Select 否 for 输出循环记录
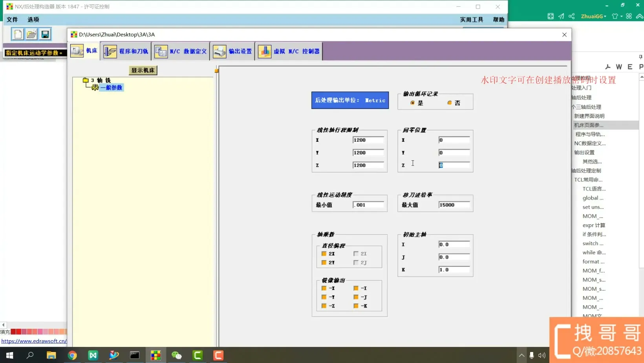The width and height of the screenshot is (644, 363). [450, 103]
